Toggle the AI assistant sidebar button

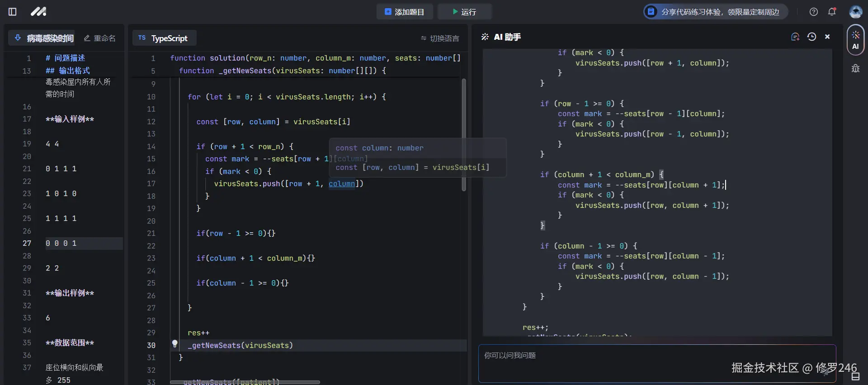point(855,40)
